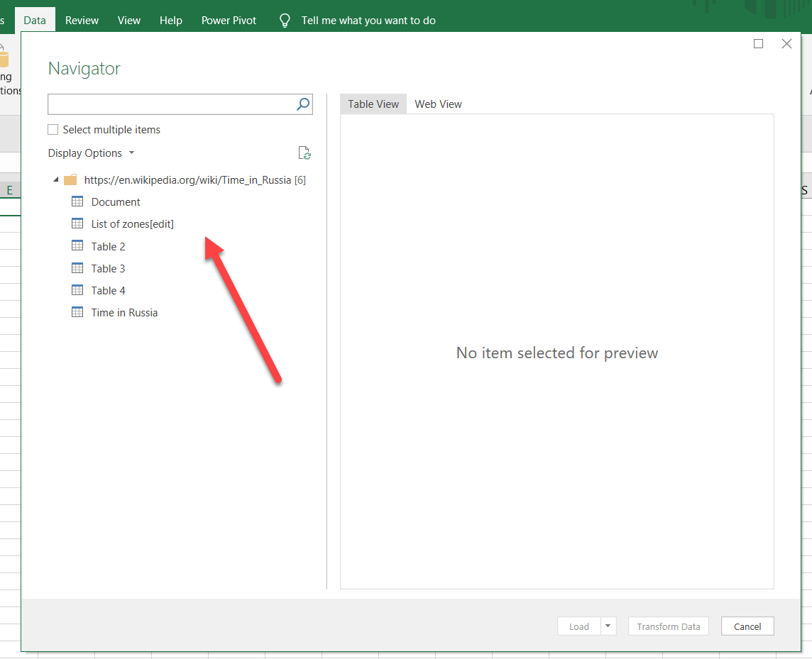Select the Time in Russia table icon
The width and height of the screenshot is (812, 659).
pyautogui.click(x=77, y=312)
